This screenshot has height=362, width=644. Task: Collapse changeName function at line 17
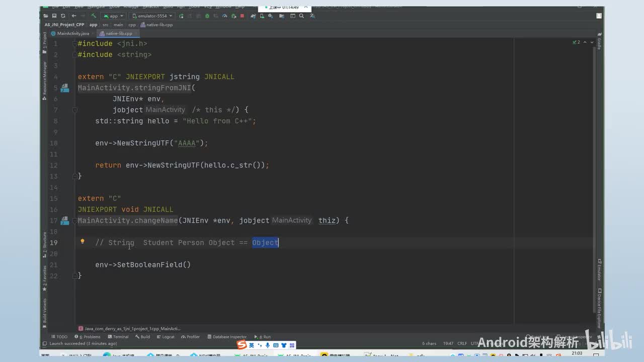pyautogui.click(x=74, y=220)
